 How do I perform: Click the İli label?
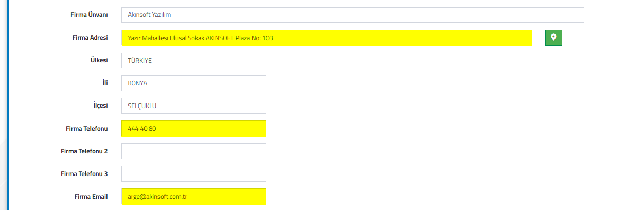pos(105,83)
